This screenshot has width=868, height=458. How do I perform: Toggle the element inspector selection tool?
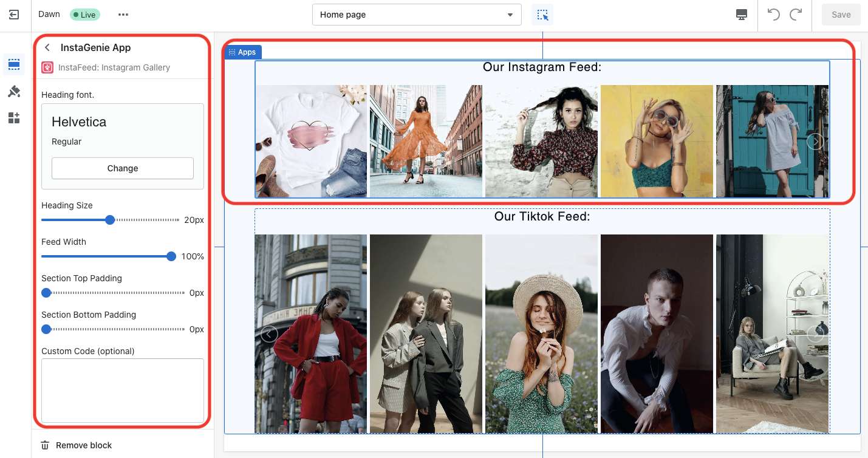tap(542, 15)
